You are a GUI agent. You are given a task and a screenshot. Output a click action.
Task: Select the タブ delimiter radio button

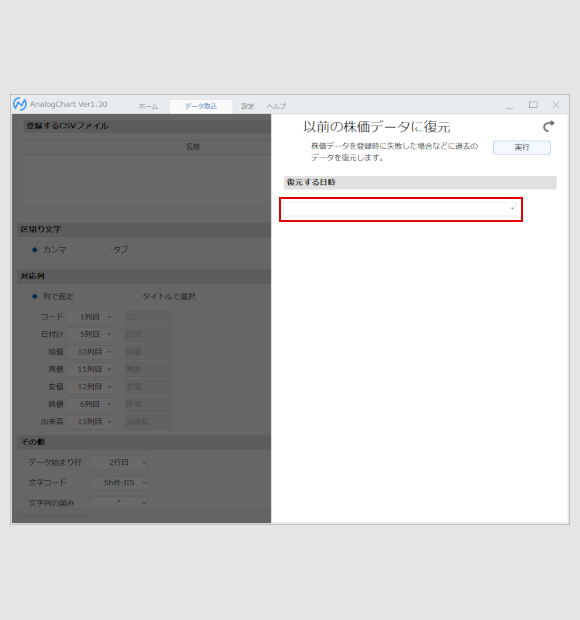point(104,250)
